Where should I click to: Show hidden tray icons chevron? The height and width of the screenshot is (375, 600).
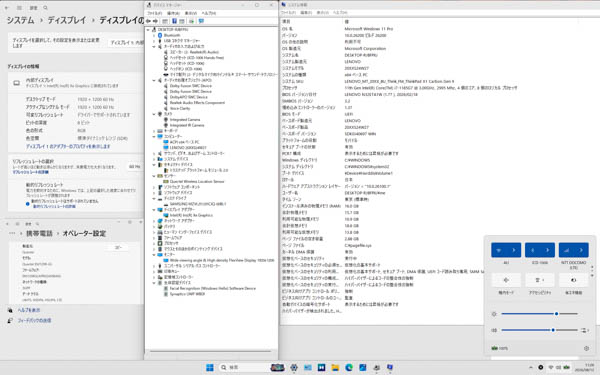pyautogui.click(x=531, y=367)
